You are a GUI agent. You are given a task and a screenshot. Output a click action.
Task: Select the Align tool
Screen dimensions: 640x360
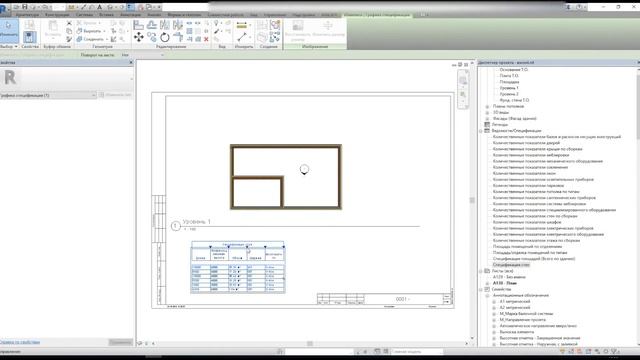138,25
